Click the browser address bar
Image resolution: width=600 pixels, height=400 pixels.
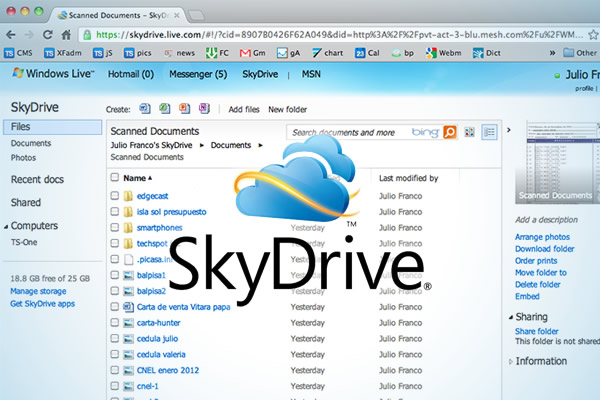(x=333, y=35)
